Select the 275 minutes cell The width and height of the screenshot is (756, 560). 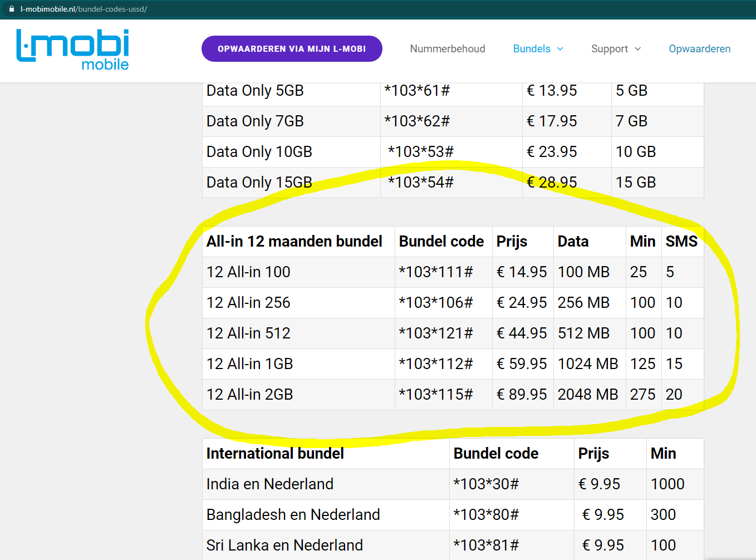(643, 395)
